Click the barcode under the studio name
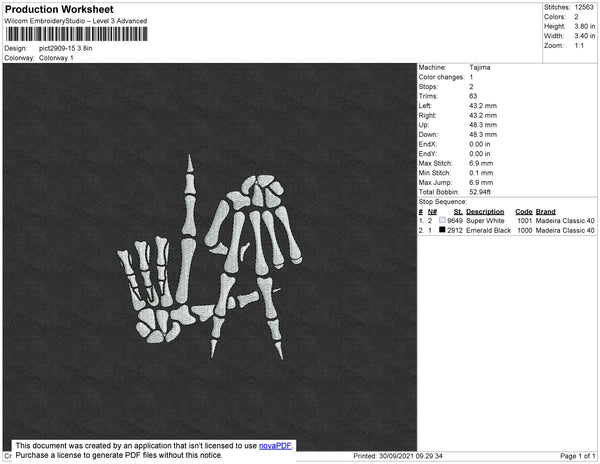600x464 pixels. point(75,34)
